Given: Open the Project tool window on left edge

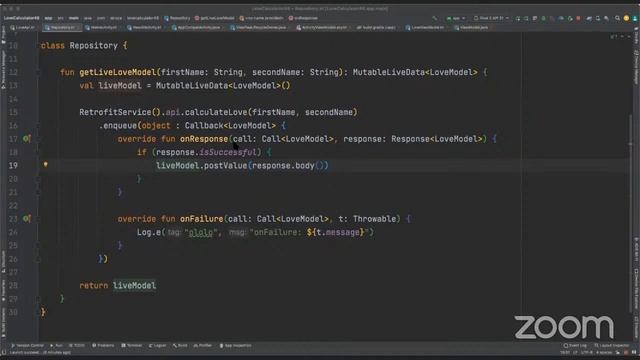Looking at the screenshot, I should (x=3, y=35).
